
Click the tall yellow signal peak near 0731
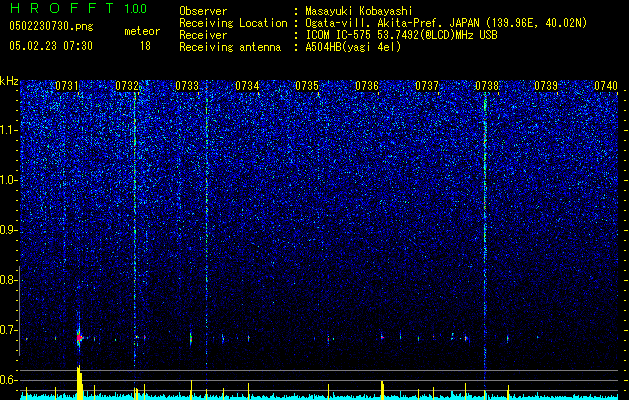click(79, 382)
